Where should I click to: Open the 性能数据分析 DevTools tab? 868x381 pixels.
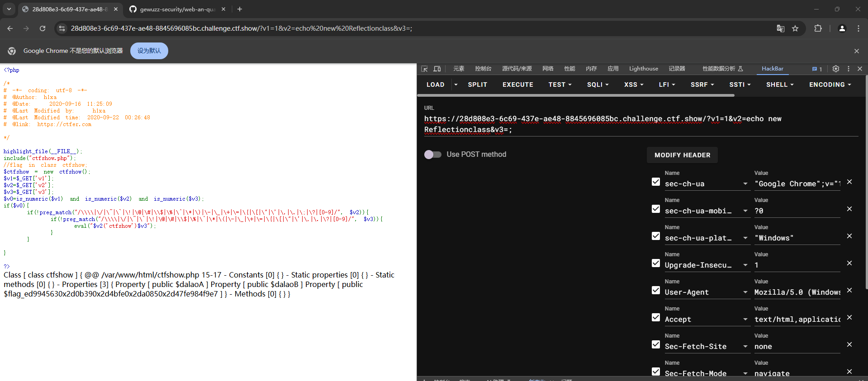click(722, 69)
